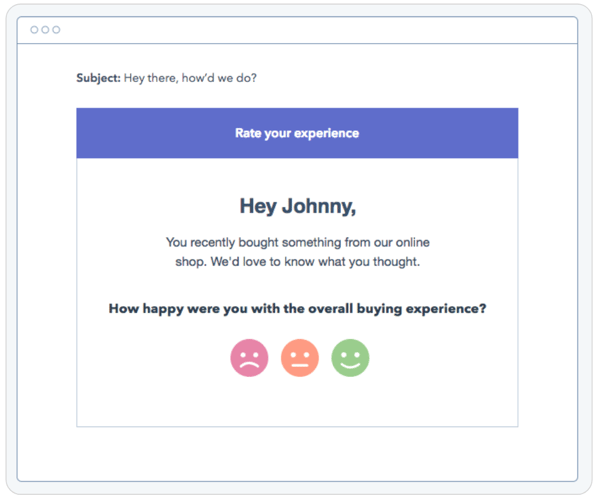Choose the green happy smiley face
The width and height of the screenshot is (600, 499).
click(x=350, y=357)
